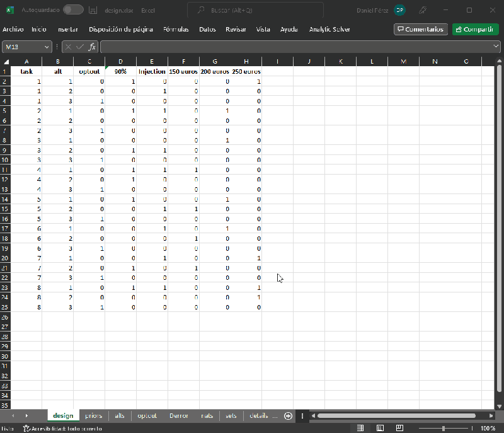504x433 pixels.
Task: Click inside the formula bar input
Action: click(x=295, y=47)
